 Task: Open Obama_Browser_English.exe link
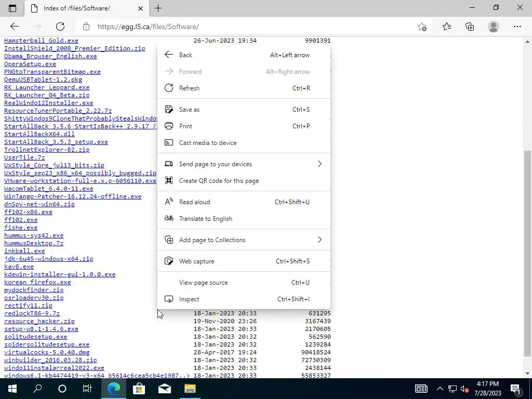[50, 56]
